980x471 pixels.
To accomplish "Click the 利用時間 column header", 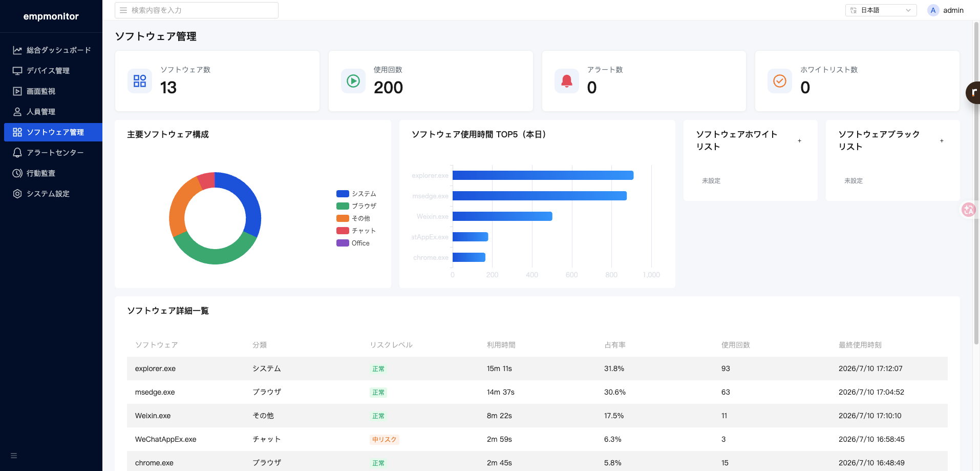I will tap(501, 345).
